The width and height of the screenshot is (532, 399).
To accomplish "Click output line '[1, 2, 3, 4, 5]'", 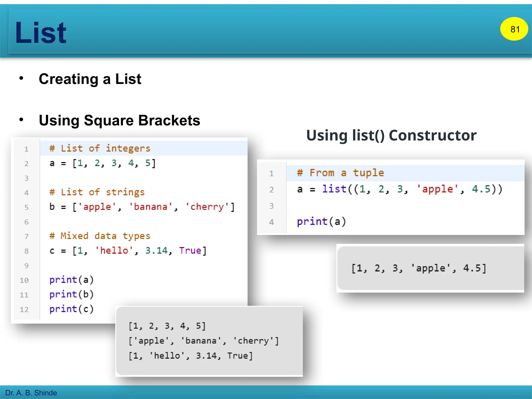I will coord(167,326).
